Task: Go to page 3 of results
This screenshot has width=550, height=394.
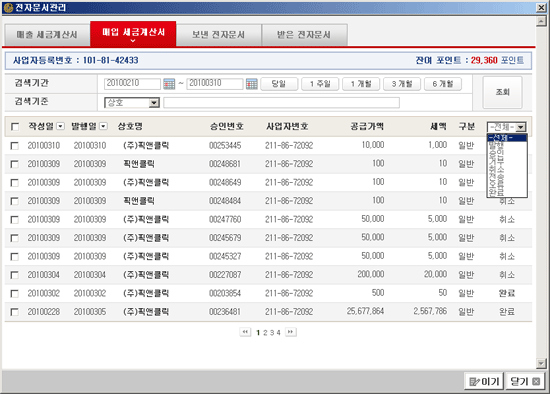Action: coord(272,333)
